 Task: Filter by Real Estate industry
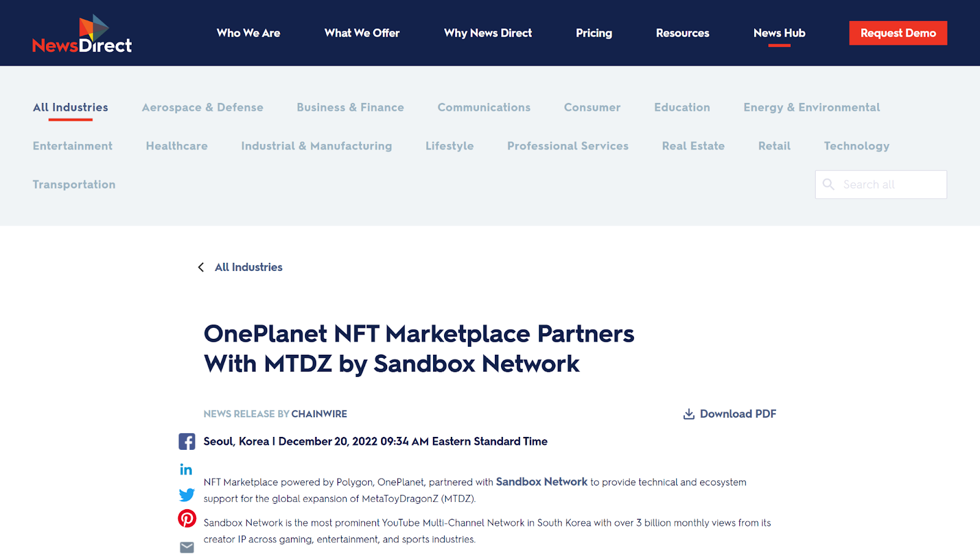click(693, 146)
